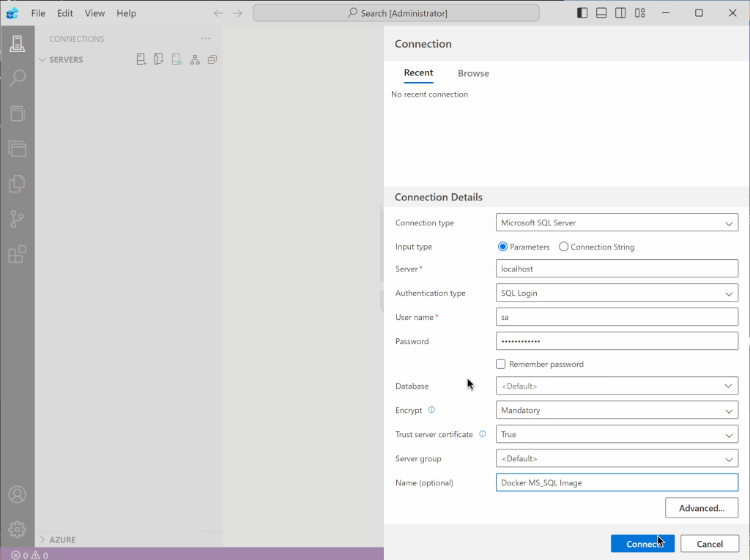This screenshot has height=560, width=750.
Task: Click the Show Active Connections icon
Action: coord(177,59)
